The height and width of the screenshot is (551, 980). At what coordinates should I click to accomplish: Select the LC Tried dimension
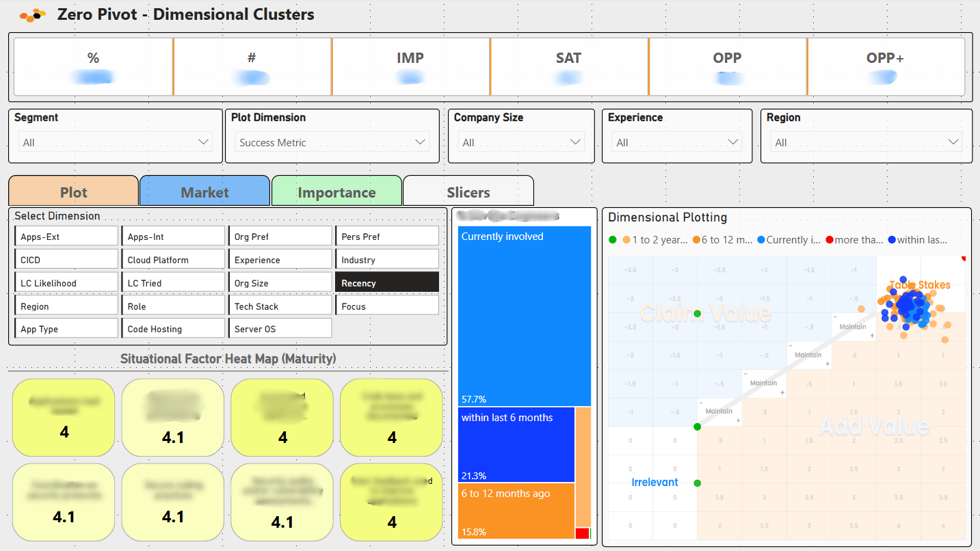click(x=173, y=283)
